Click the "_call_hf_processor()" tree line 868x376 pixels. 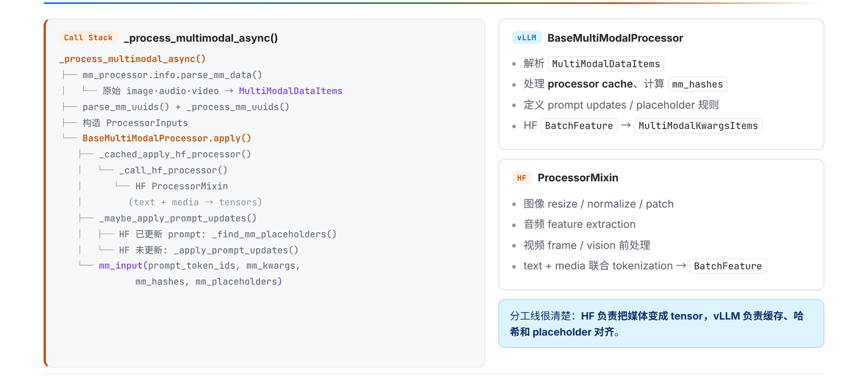pos(173,170)
